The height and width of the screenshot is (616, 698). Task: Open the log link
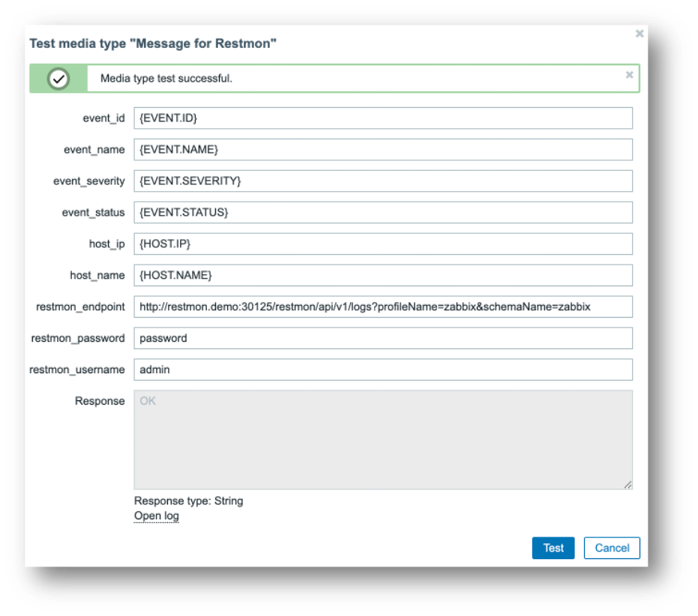point(156,516)
